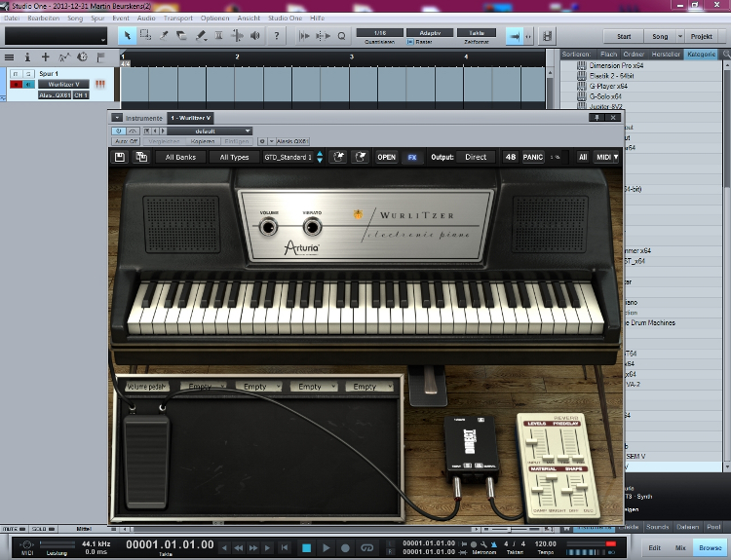The image size is (731, 560).
Task: Click the Projekt button
Action: click(x=701, y=36)
